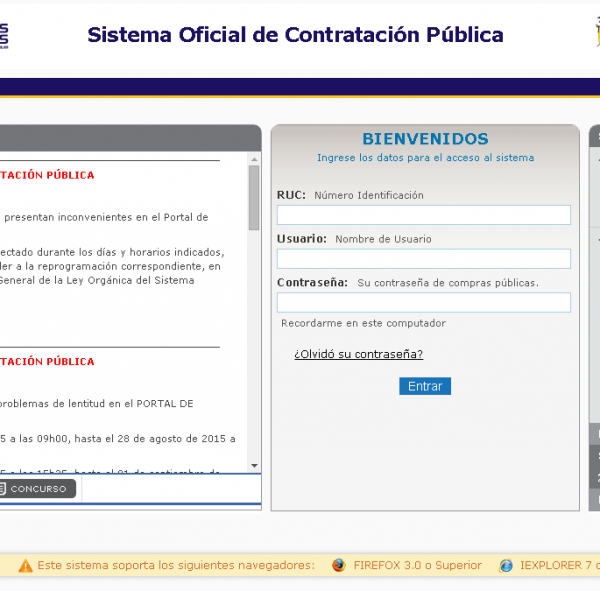
Task: Click the Firefox browser icon
Action: [x=339, y=565]
